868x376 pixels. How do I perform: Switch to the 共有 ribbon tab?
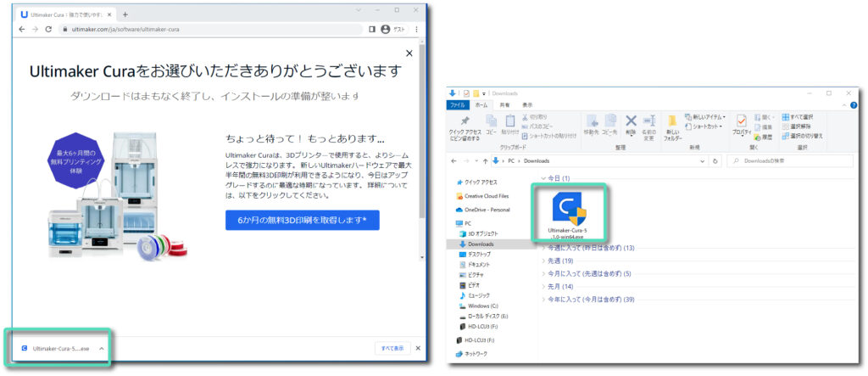coord(505,104)
